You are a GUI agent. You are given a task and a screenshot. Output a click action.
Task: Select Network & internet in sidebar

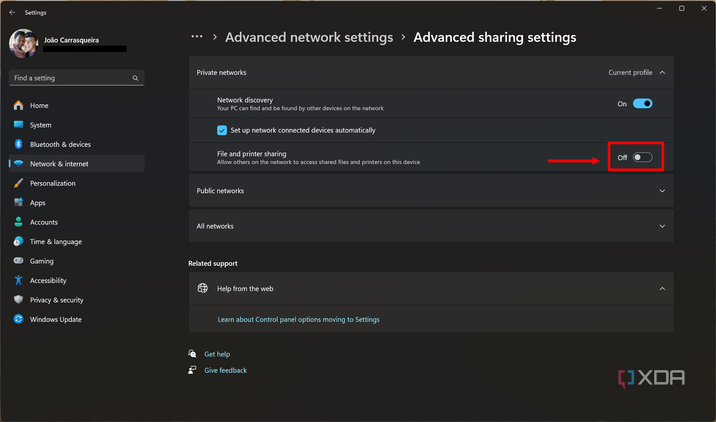[77, 164]
